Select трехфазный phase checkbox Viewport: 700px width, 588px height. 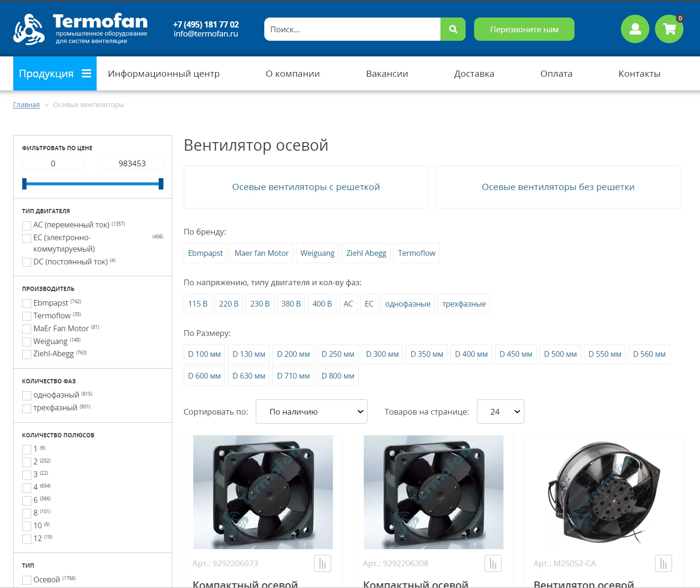[x=27, y=408]
